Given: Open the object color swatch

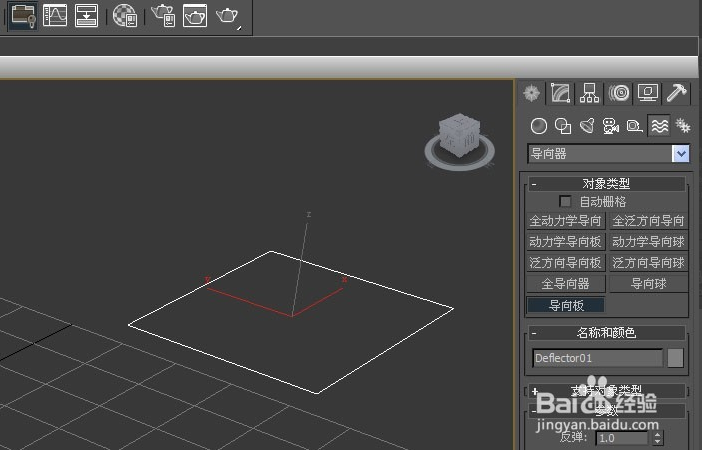Looking at the screenshot, I should pyautogui.click(x=675, y=358).
